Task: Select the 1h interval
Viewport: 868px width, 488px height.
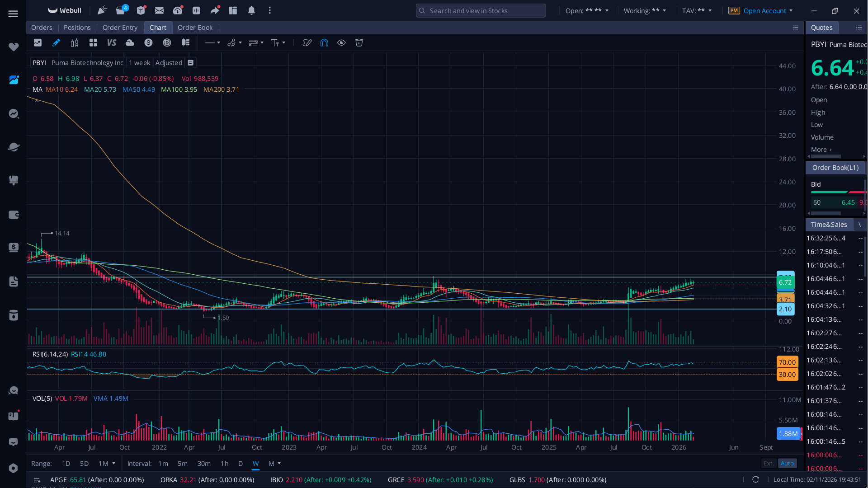Action: (x=224, y=464)
